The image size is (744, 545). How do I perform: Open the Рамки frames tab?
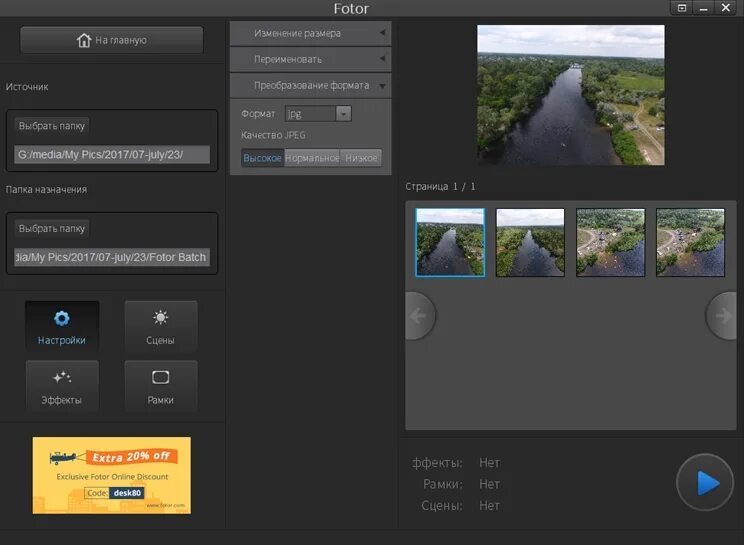161,386
